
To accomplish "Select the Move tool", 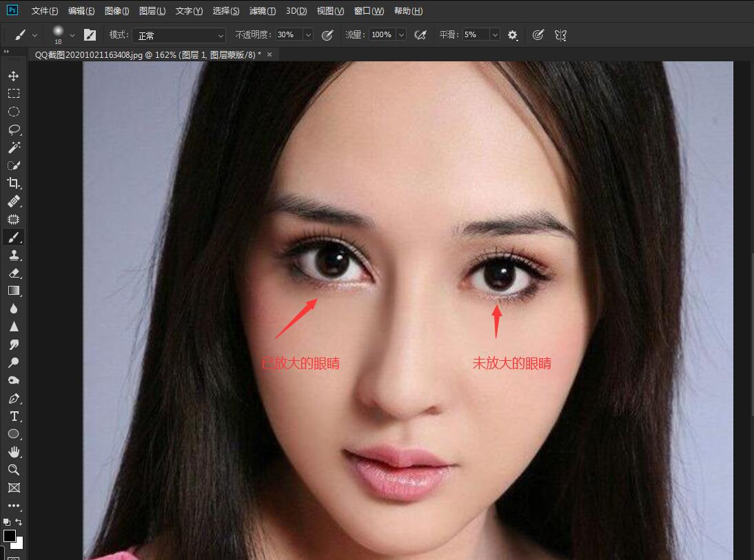I will click(14, 76).
